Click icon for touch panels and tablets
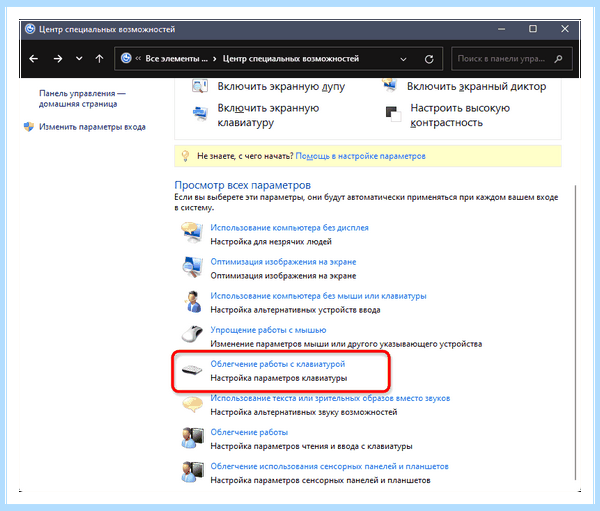Viewport: 600px width, 511px height. [192, 472]
